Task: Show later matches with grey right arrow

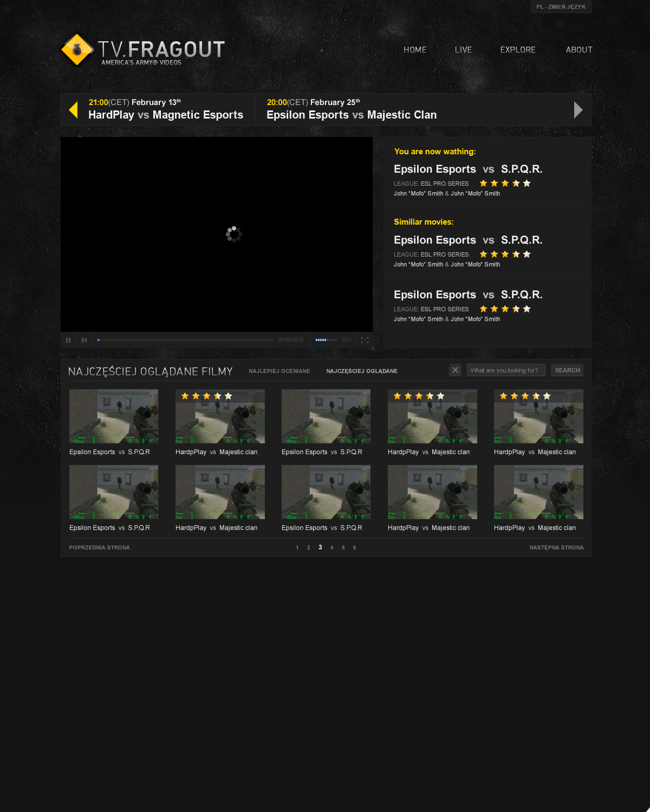Action: (578, 110)
